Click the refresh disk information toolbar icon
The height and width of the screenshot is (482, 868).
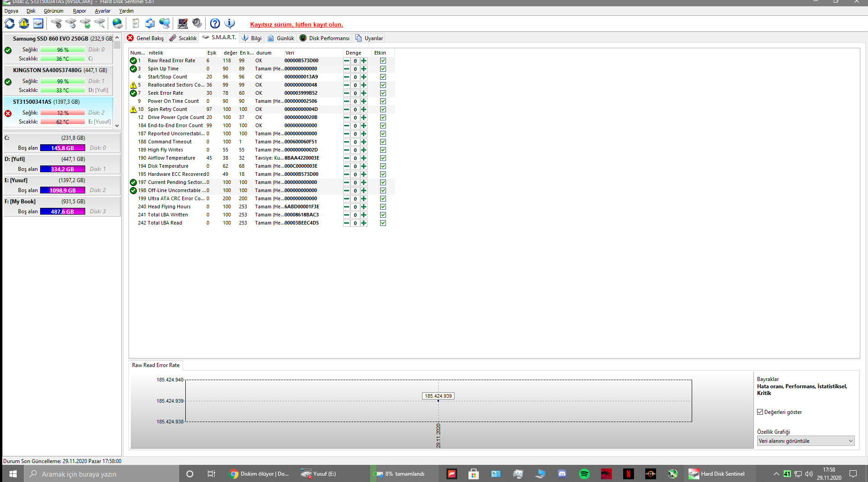[9, 23]
